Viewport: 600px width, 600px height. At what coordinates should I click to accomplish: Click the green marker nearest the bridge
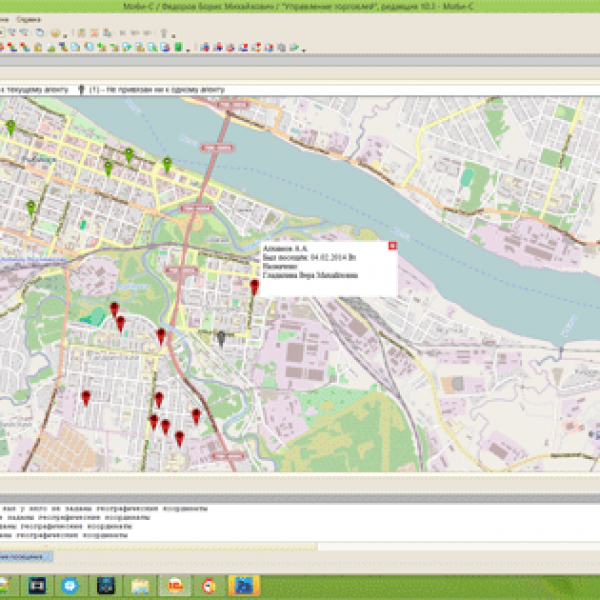point(168,164)
